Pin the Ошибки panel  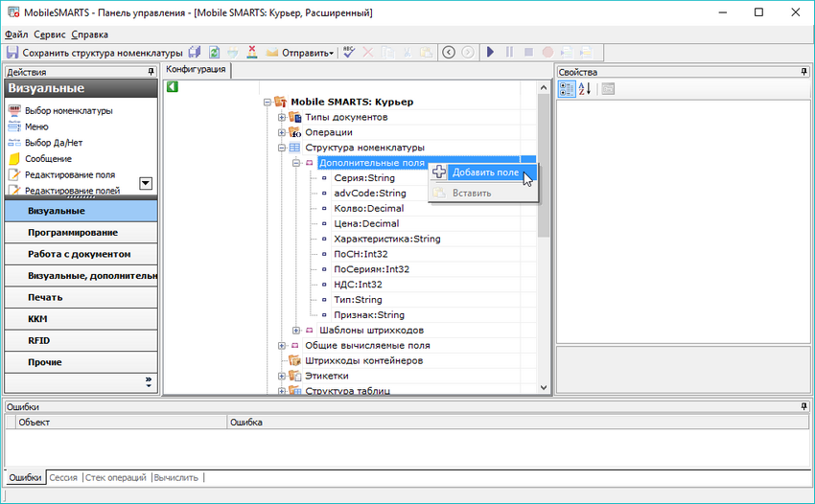coord(803,406)
